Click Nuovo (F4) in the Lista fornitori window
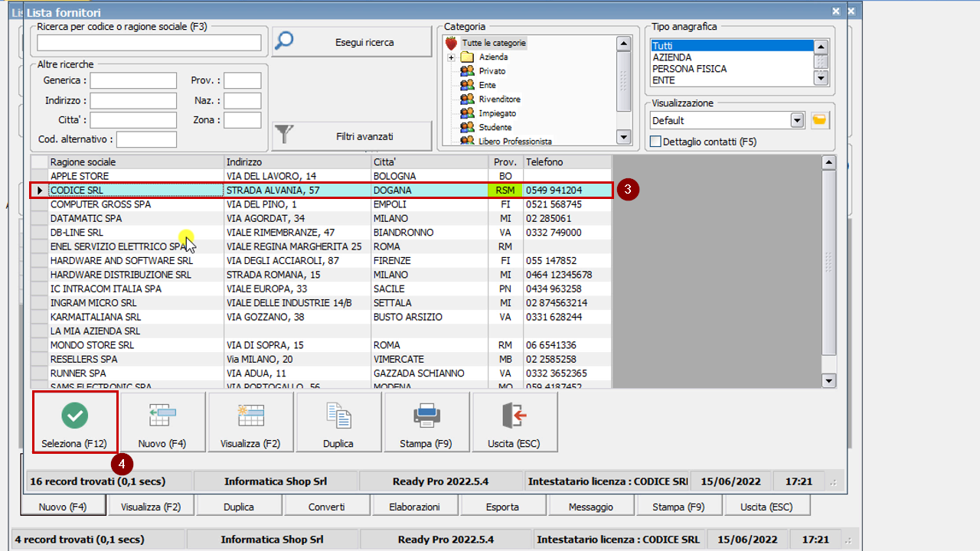This screenshot has height=551, width=980. [162, 422]
